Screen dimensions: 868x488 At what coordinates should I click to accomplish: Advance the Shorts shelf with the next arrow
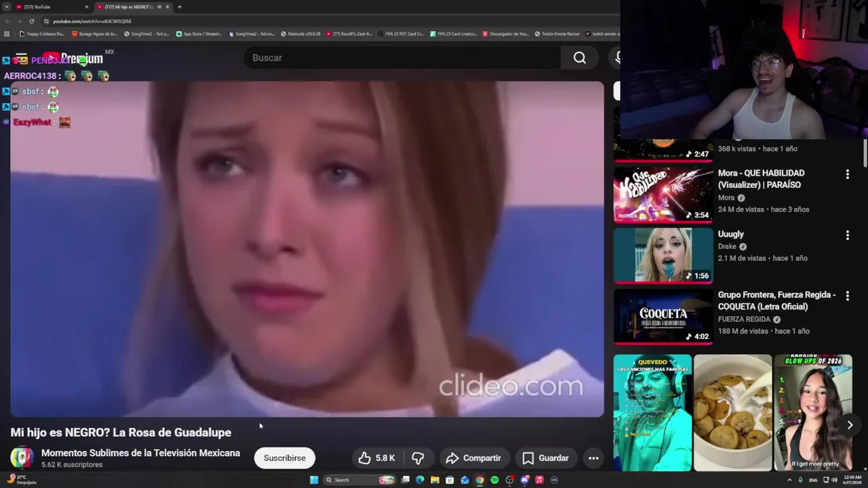849,425
